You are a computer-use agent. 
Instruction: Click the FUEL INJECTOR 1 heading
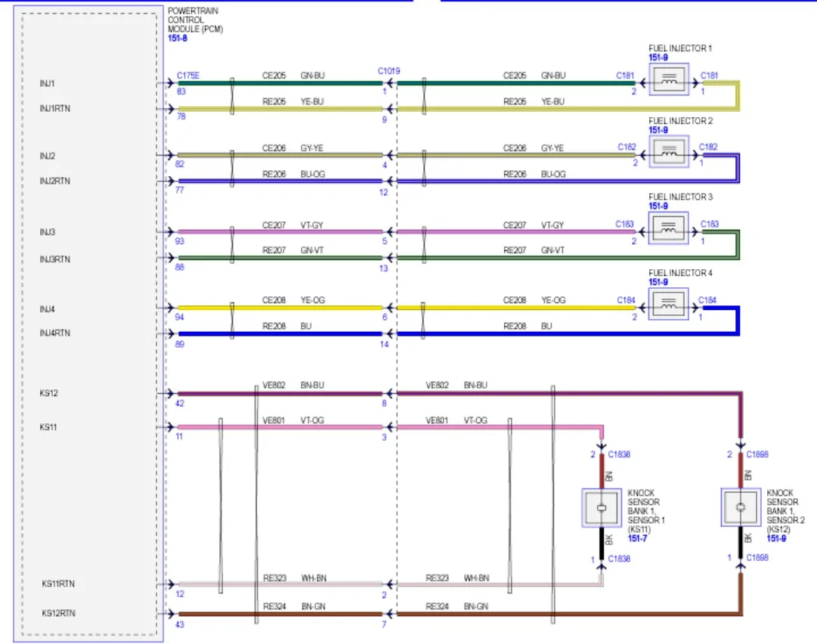pos(680,48)
